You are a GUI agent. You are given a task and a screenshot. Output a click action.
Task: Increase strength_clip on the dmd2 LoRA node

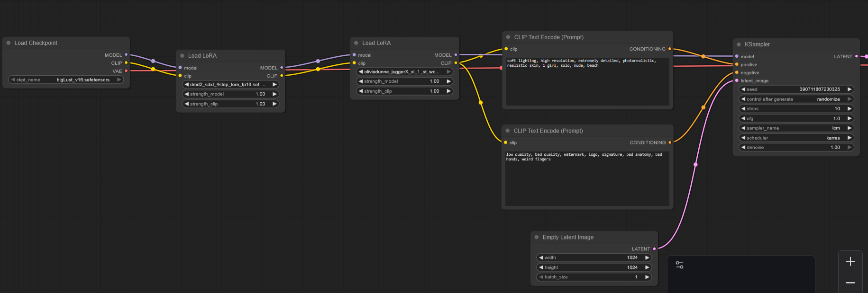[x=274, y=104]
